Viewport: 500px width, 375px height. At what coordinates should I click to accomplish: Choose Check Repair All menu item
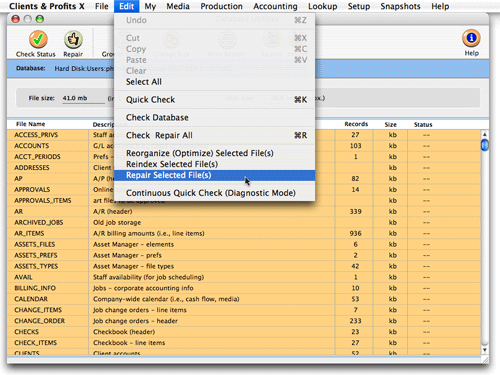[215, 135]
